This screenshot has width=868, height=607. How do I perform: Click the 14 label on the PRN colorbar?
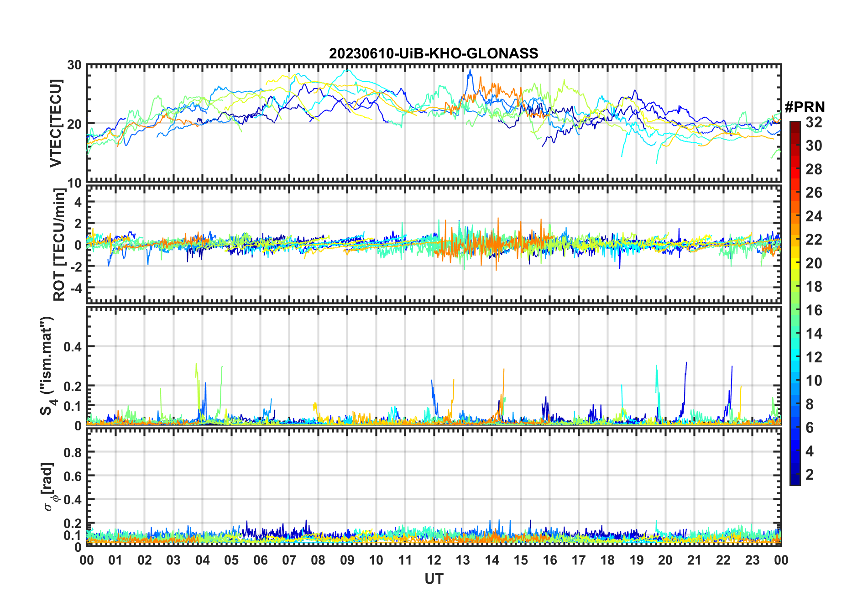pyautogui.click(x=814, y=334)
